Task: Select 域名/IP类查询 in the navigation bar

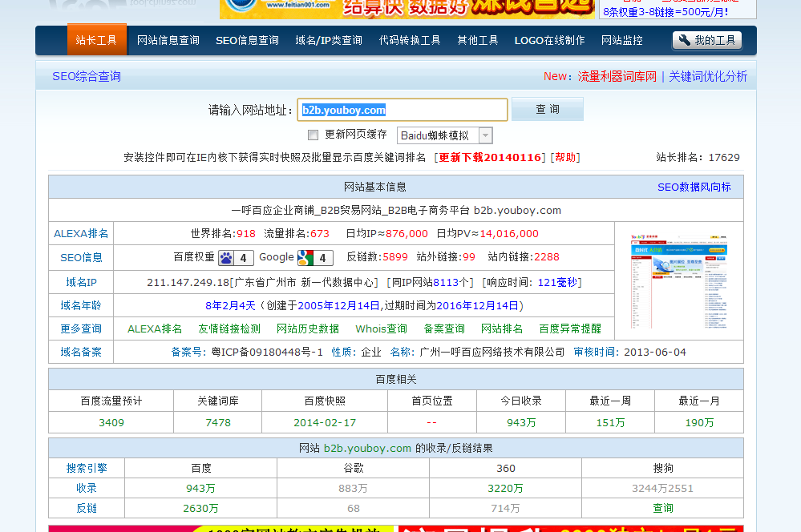Action: pyautogui.click(x=329, y=40)
